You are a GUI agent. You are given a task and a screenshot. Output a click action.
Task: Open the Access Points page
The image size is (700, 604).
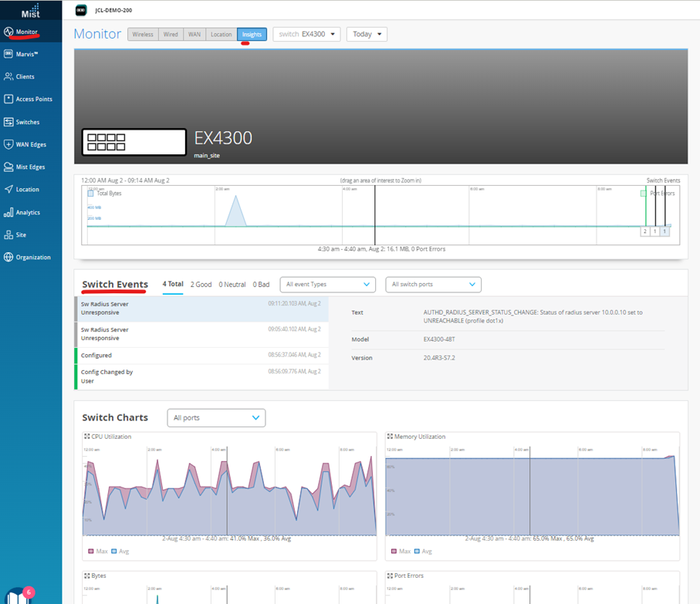(31, 99)
